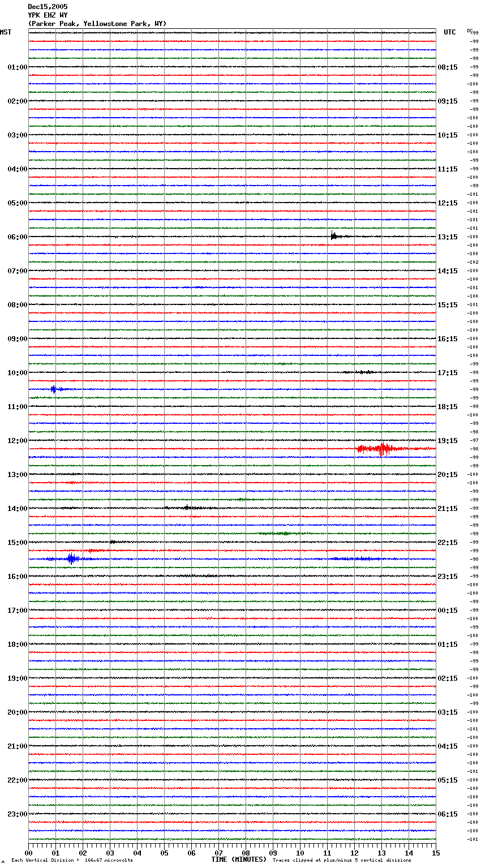Select the YPK EHZ WY station code

click(48, 15)
